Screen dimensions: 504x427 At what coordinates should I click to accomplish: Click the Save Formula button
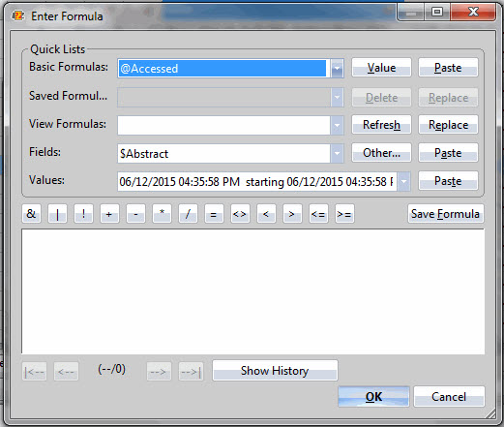[445, 214]
